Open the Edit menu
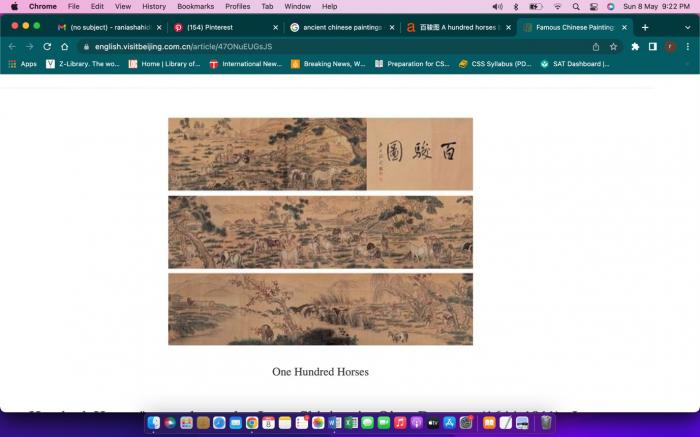This screenshot has width=700, height=437. click(97, 6)
